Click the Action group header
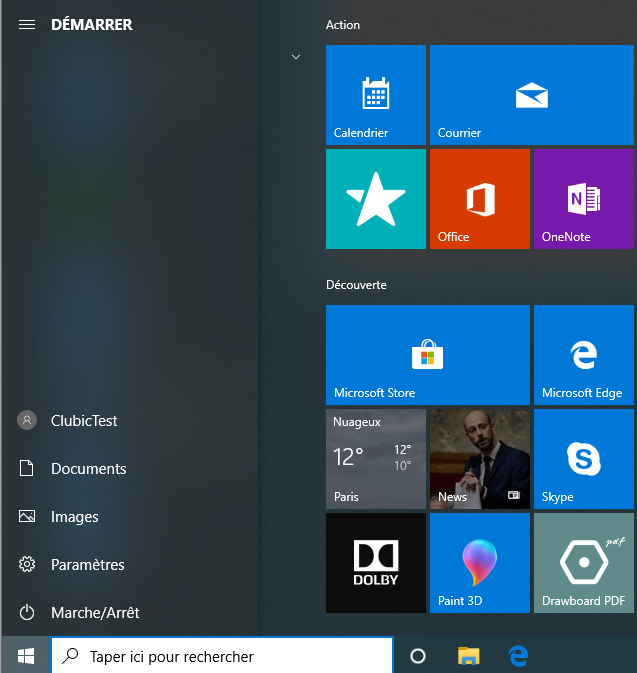The height and width of the screenshot is (673, 637). (x=343, y=25)
